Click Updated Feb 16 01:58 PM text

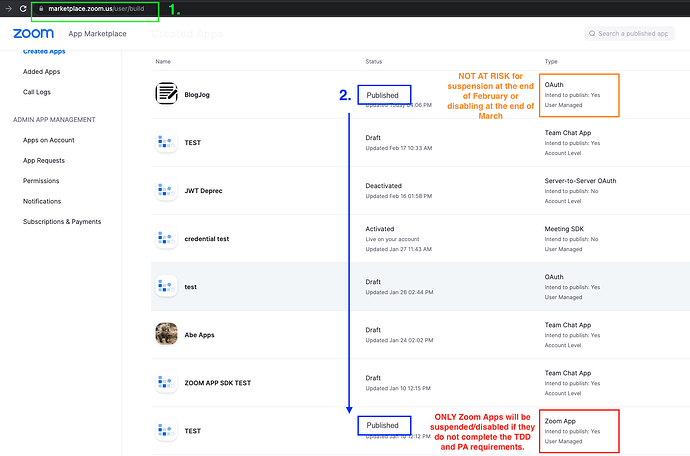[x=399, y=196]
